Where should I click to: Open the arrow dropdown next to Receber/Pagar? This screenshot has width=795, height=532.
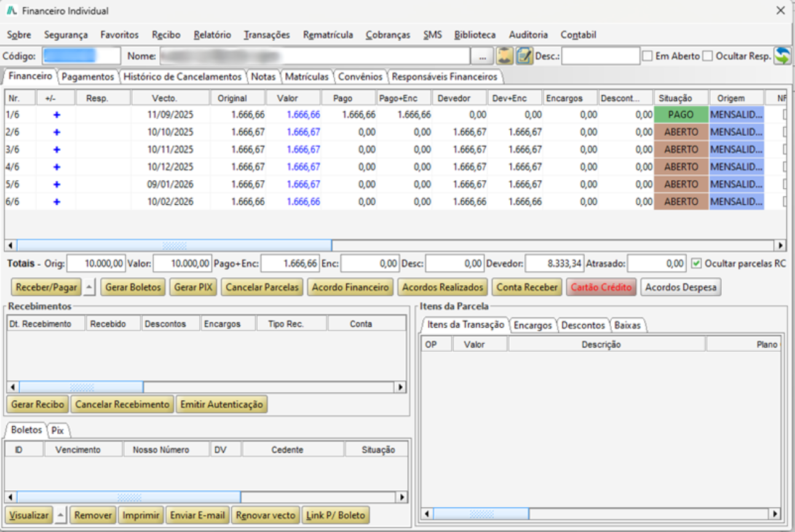[x=90, y=287]
